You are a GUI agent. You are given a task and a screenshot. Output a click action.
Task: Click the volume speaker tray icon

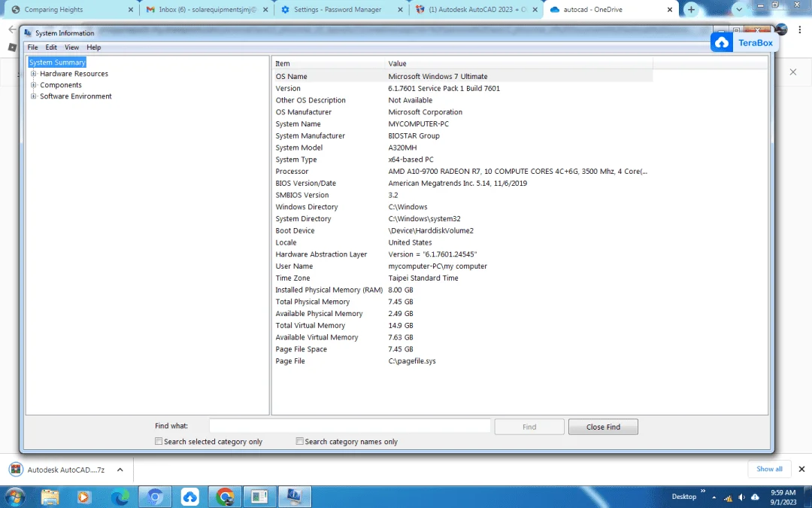pyautogui.click(x=741, y=497)
